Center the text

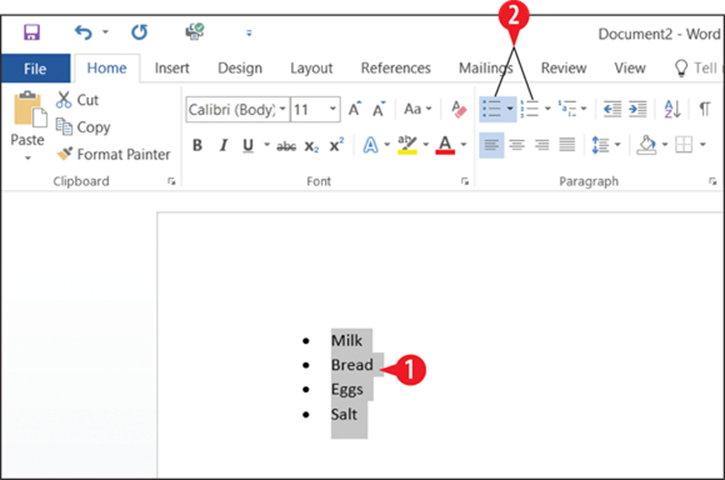517,145
